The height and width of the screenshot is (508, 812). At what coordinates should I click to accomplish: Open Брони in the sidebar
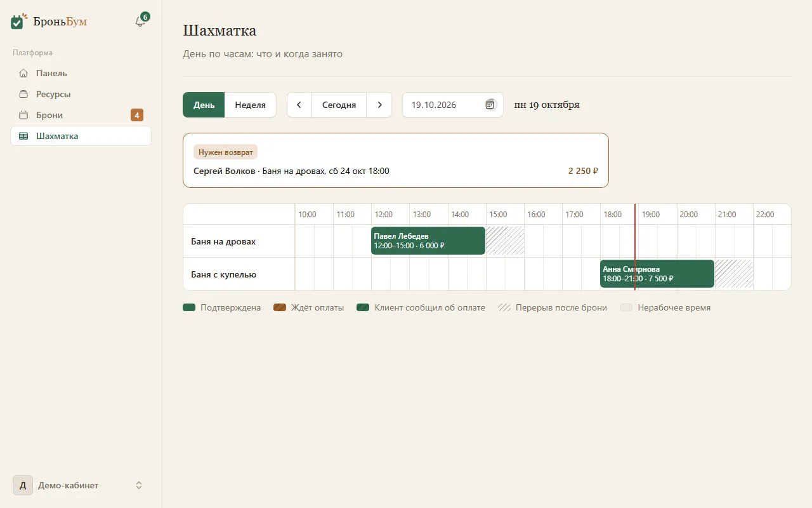[x=81, y=115]
